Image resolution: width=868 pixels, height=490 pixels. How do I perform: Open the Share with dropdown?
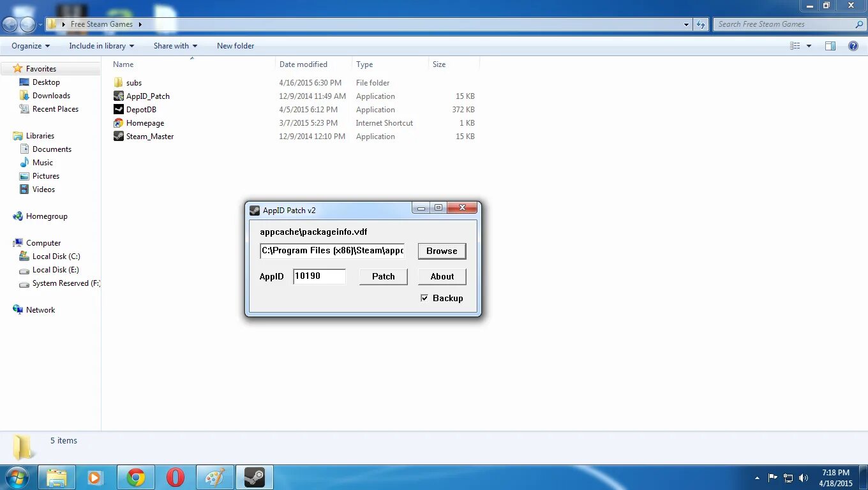click(x=176, y=46)
